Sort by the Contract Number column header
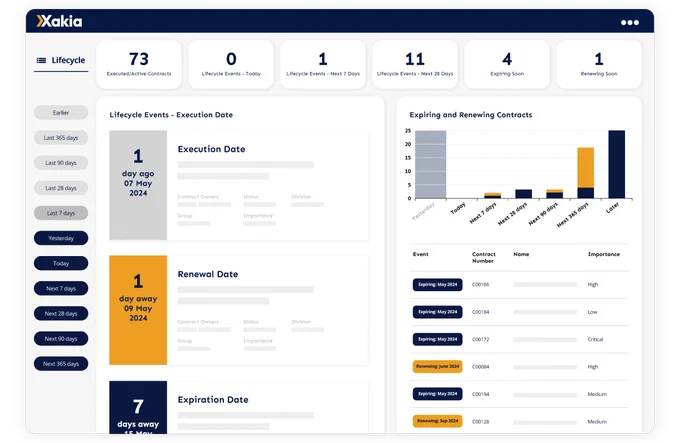 [x=484, y=257]
